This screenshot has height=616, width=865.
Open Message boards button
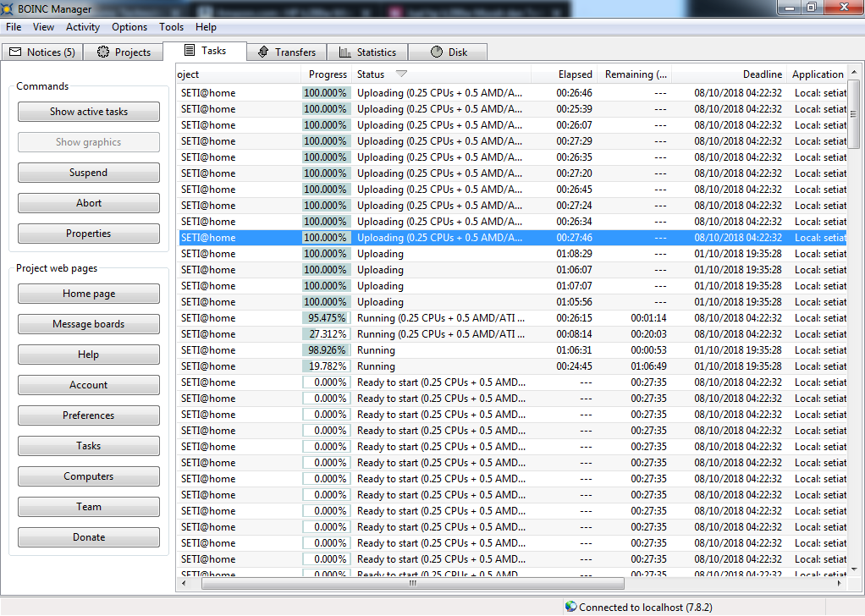[88, 324]
